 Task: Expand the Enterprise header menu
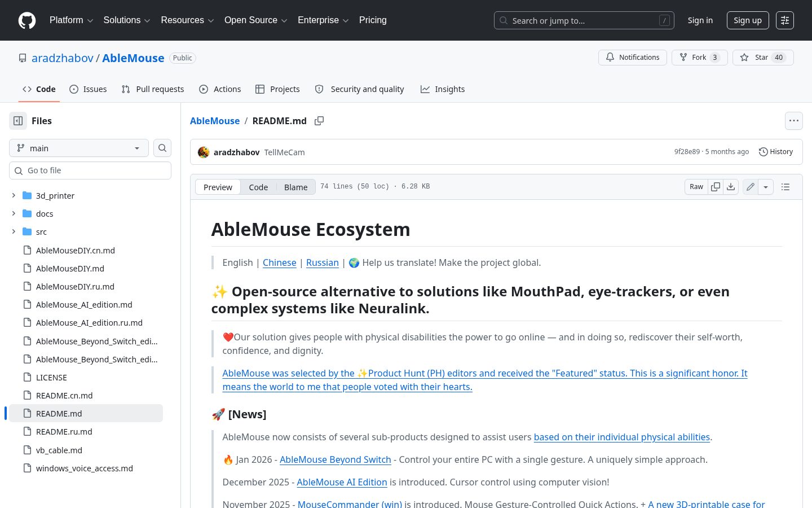pos(323,20)
